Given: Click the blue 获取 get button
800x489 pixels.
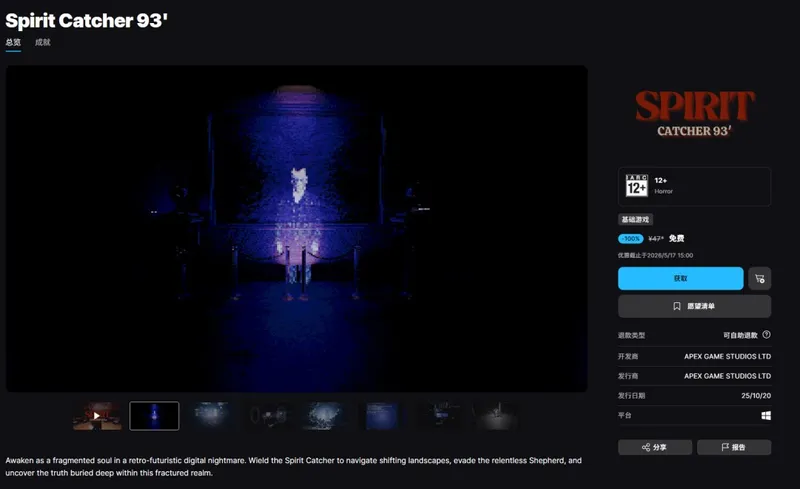Looking at the screenshot, I should coord(681,279).
